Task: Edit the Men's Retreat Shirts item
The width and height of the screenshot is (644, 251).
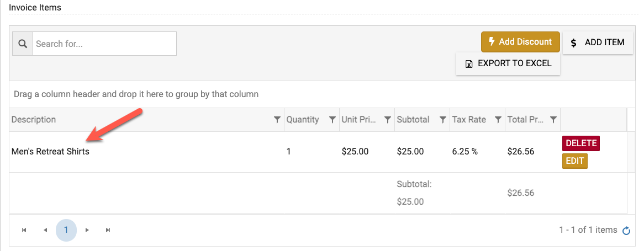Action: [x=574, y=161]
